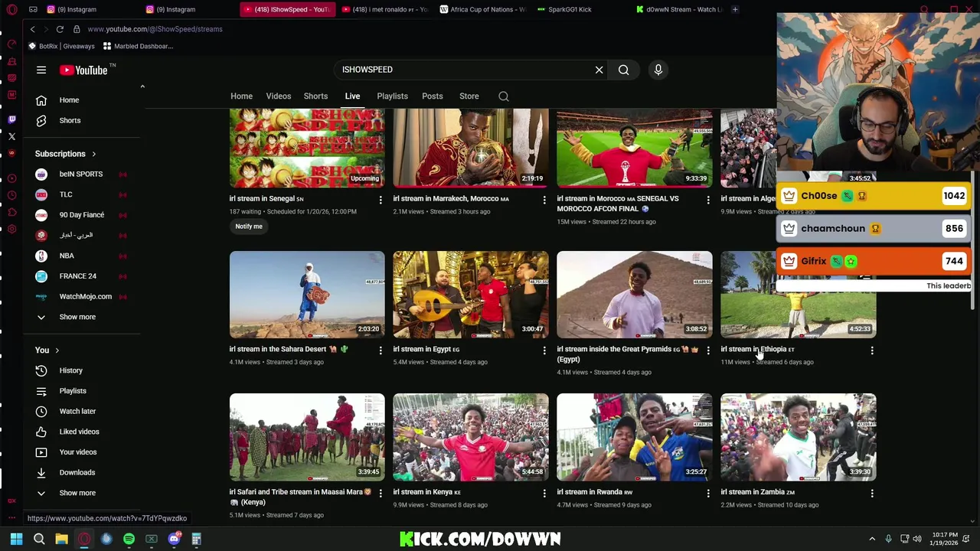Expand the Subscriptions section arrow

pyautogui.click(x=93, y=154)
